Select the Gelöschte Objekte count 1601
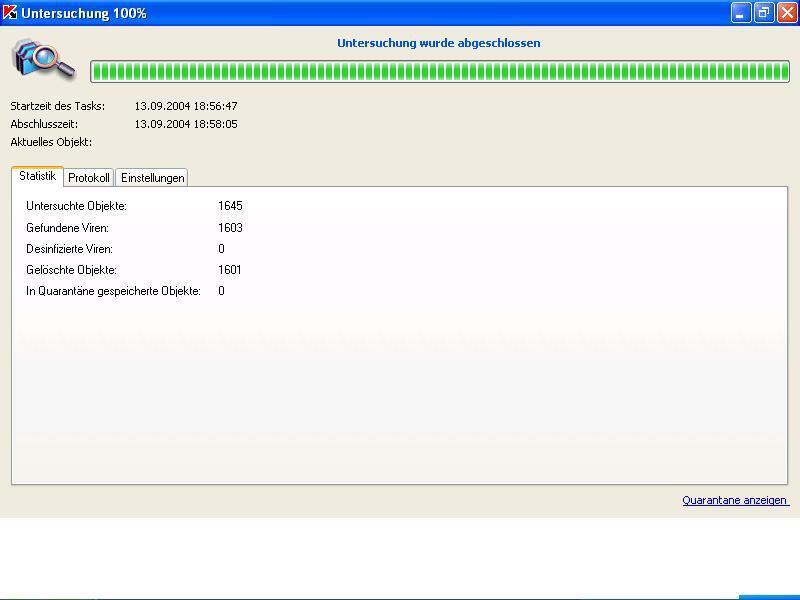 tap(230, 270)
